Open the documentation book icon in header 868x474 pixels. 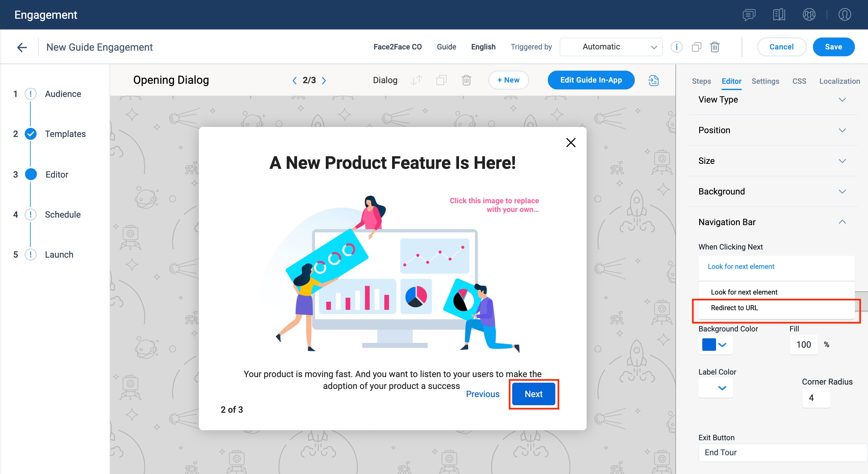(779, 15)
